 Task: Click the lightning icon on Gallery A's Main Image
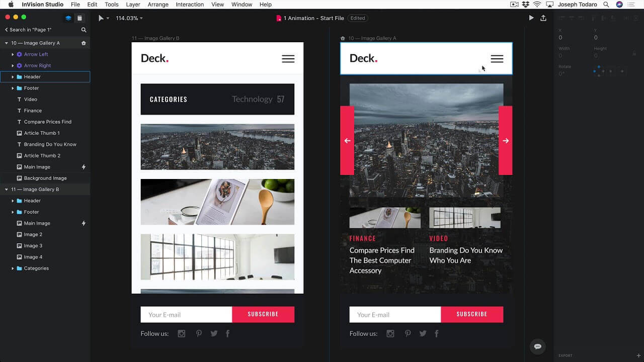pos(84,167)
